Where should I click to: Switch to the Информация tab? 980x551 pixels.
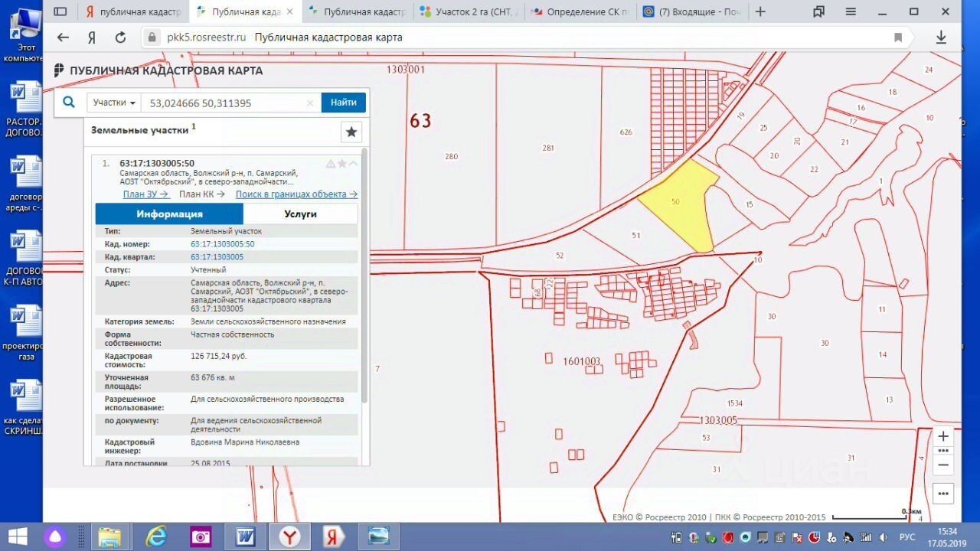pyautogui.click(x=169, y=214)
